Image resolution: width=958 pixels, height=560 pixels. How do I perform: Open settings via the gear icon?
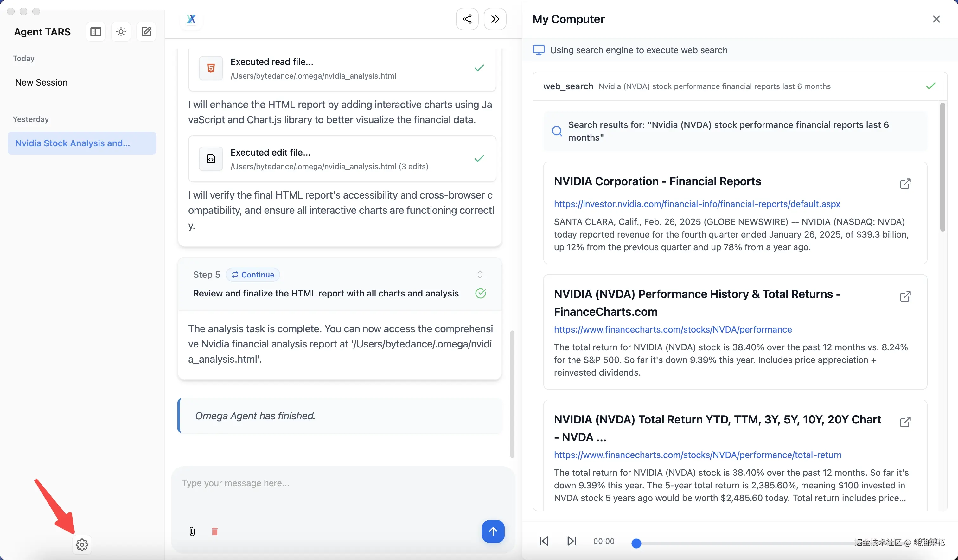82,544
